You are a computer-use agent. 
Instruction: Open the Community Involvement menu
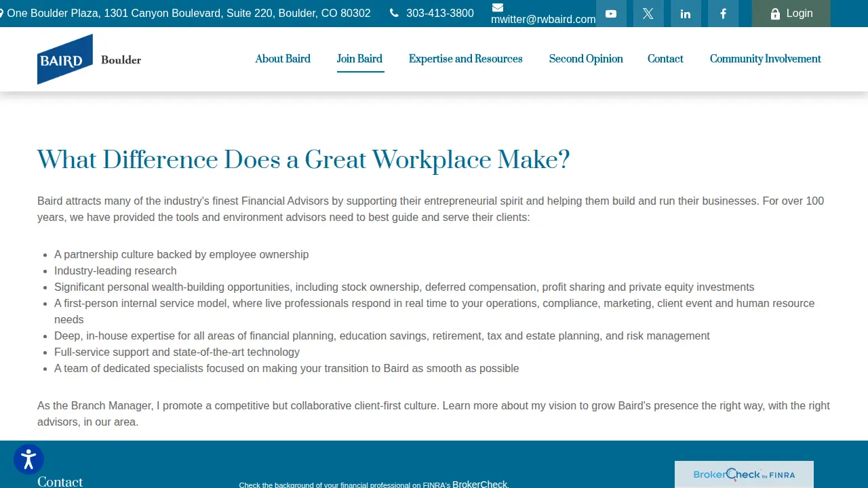point(766,59)
